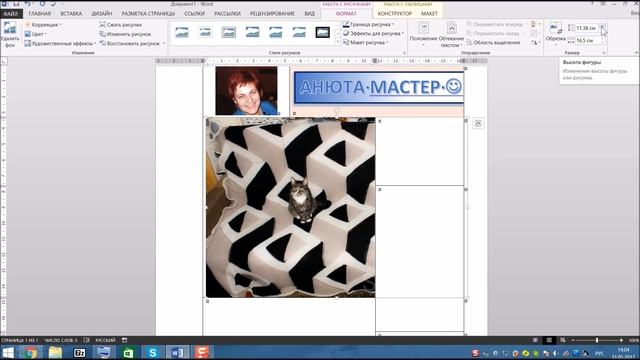Switch to the ГЛАВНАЯ tab
The image size is (640, 360).
pos(40,14)
